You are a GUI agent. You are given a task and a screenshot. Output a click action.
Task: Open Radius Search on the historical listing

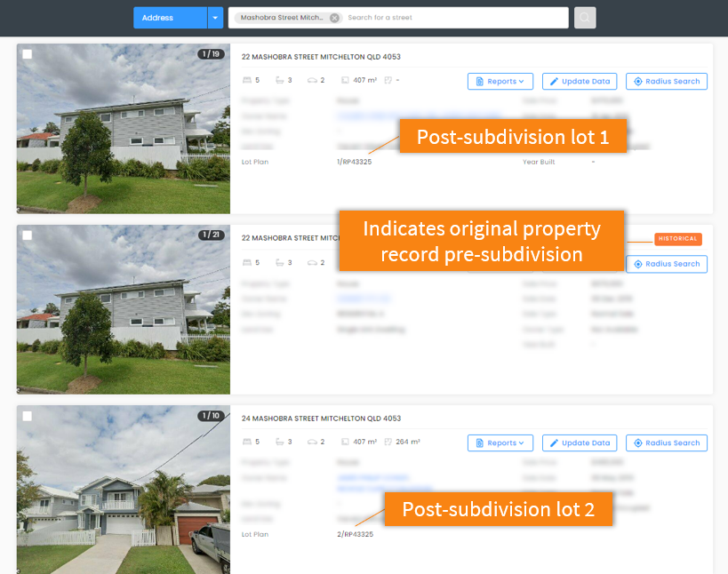(x=667, y=264)
